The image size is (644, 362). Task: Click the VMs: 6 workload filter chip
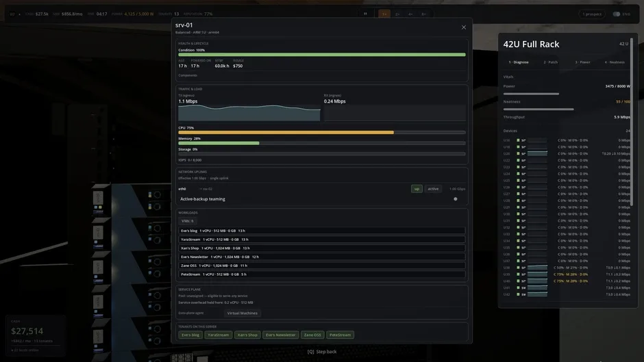[187, 221]
